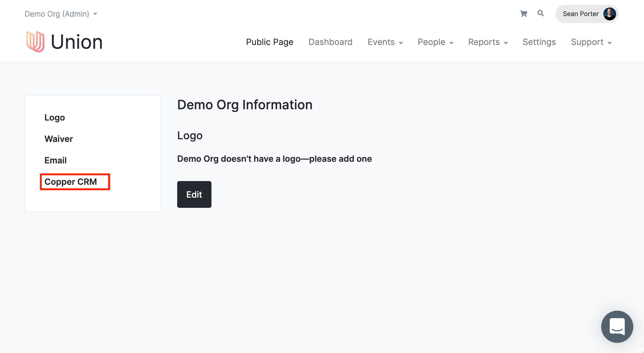644x353 pixels.
Task: Open the shopping cart icon
Action: 524,14
